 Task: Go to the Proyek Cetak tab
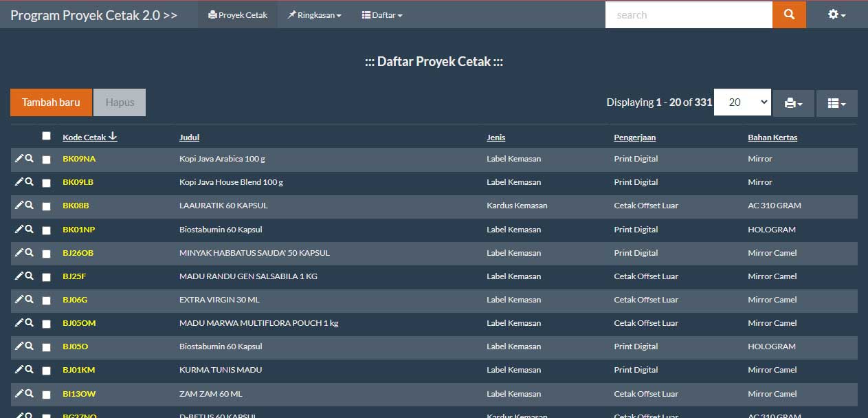238,15
